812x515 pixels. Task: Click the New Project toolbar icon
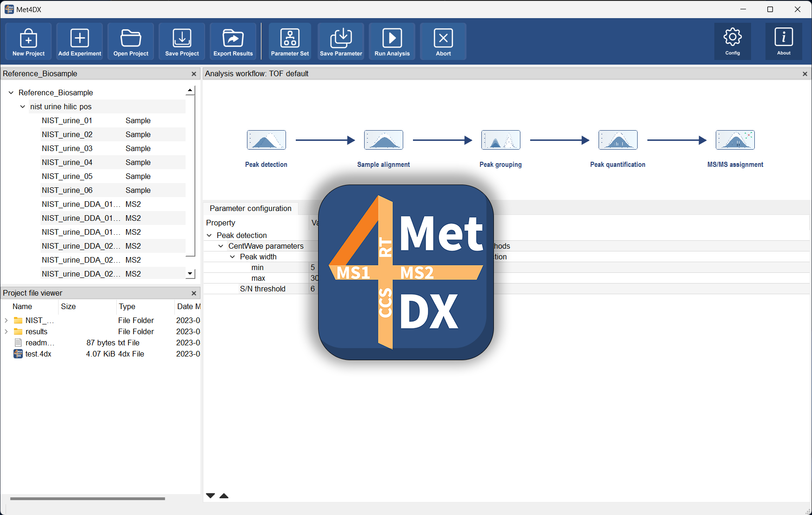click(28, 41)
